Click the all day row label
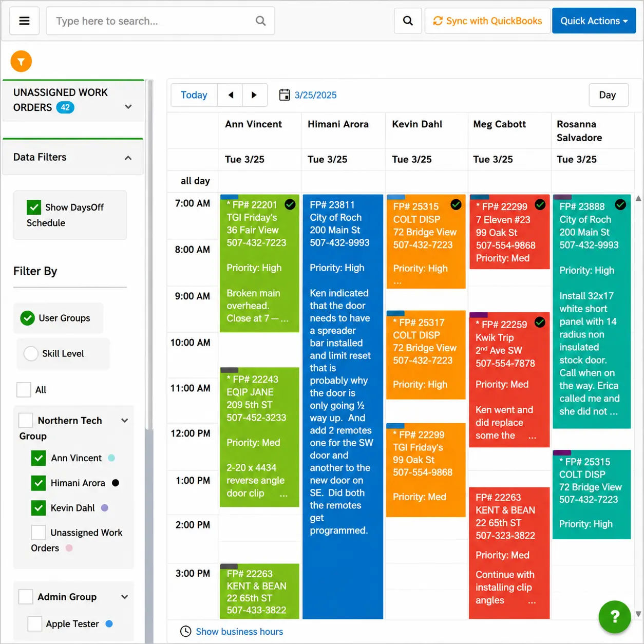644x644 pixels. click(195, 181)
